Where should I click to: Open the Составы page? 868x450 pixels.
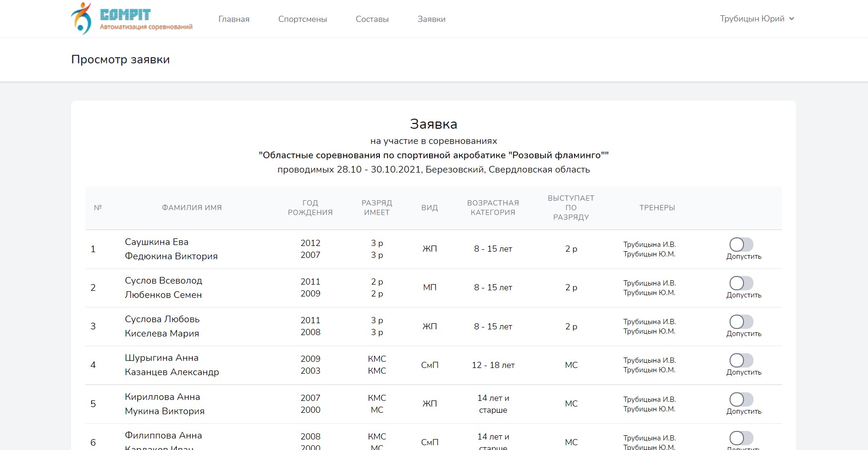[x=372, y=19]
